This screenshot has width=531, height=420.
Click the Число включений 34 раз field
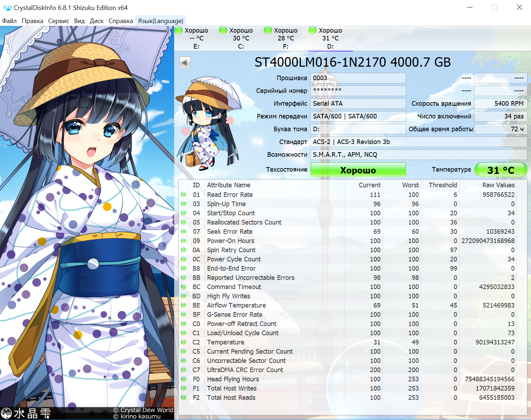(501, 116)
